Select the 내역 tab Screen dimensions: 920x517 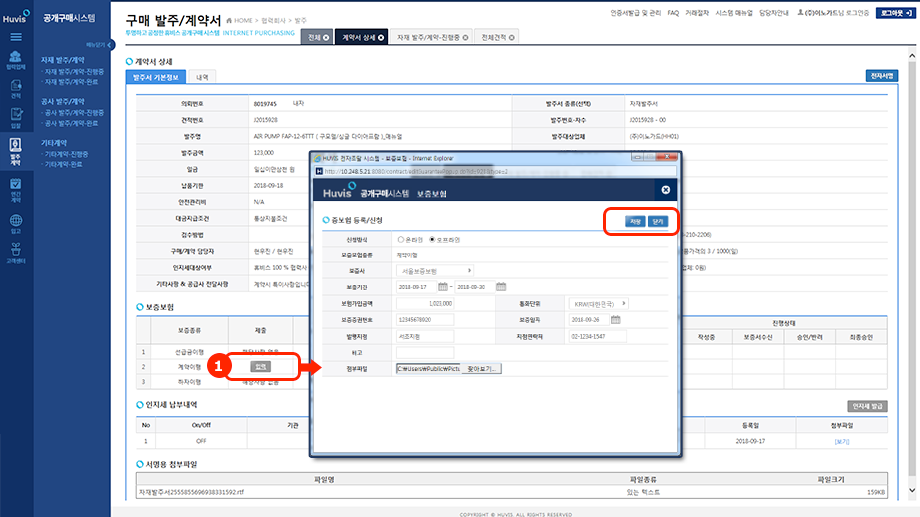point(202,77)
